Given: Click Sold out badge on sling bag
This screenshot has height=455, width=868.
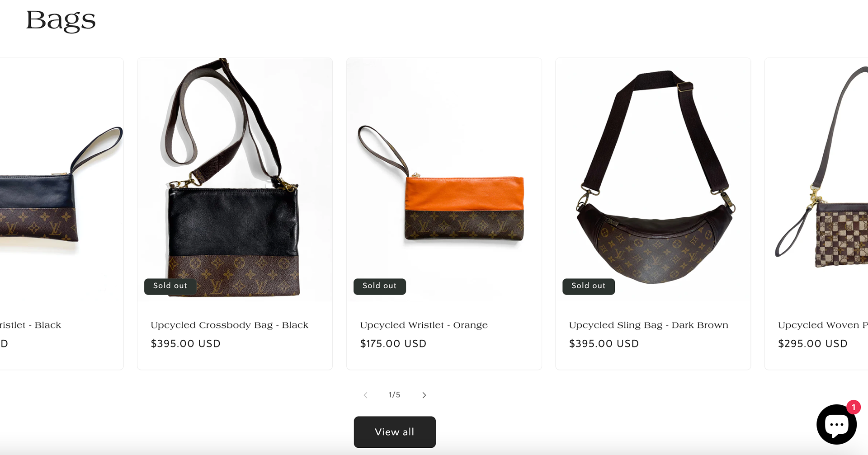Looking at the screenshot, I should tap(588, 286).
